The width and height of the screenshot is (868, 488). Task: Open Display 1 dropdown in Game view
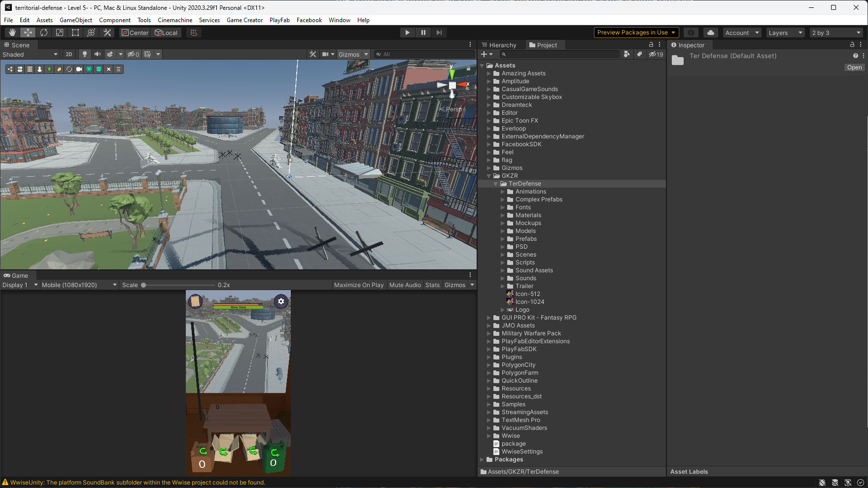point(20,285)
